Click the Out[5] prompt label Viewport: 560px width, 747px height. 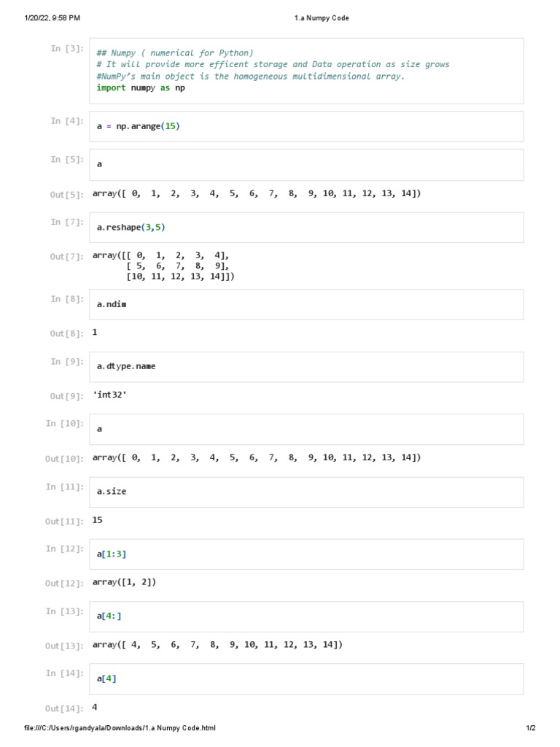[67, 195]
